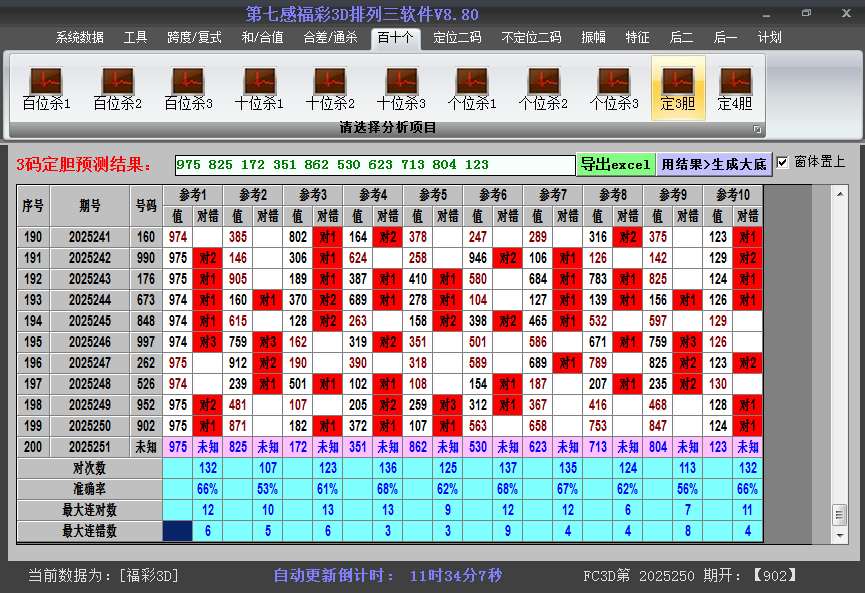Viewport: 865px width, 593px height.
Task: Click the 参考5 column header
Action: coord(433,195)
